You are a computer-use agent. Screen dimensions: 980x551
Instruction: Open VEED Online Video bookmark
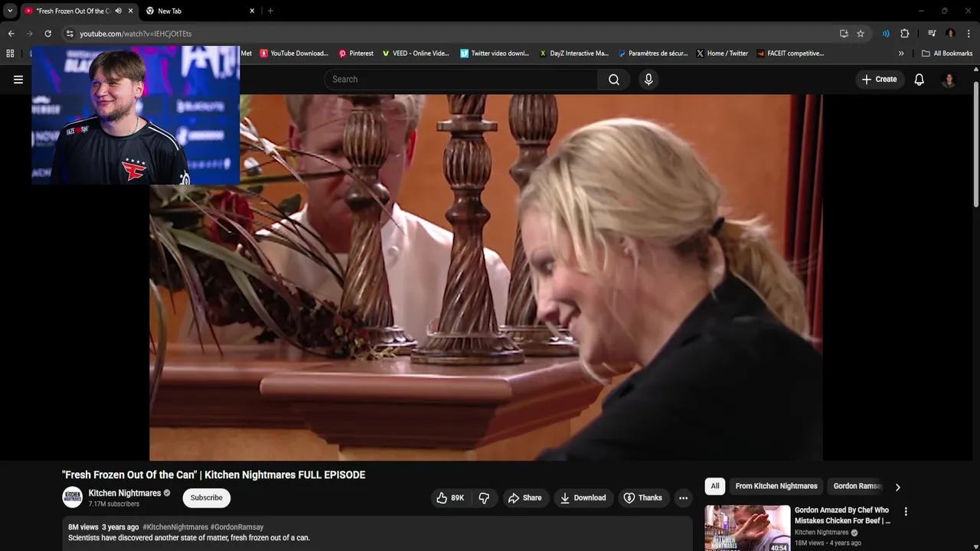click(x=415, y=54)
